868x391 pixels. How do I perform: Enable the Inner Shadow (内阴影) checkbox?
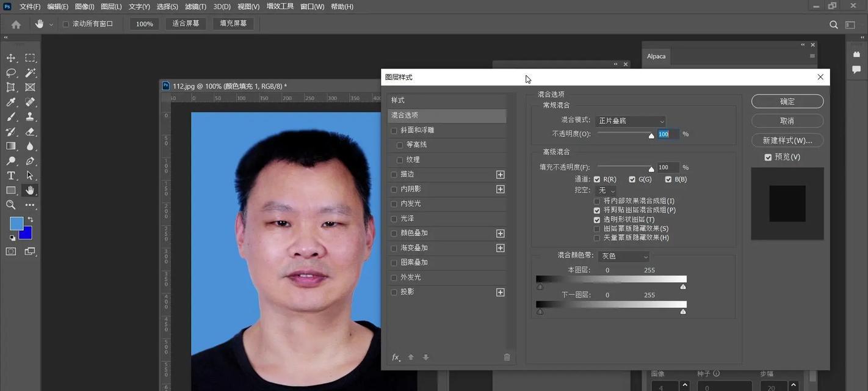[394, 189]
